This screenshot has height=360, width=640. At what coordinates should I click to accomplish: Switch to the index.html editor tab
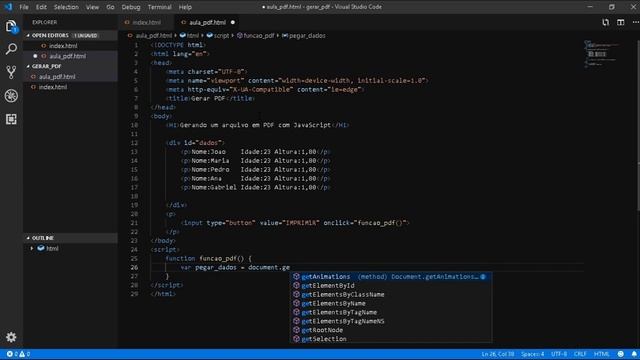tap(146, 22)
